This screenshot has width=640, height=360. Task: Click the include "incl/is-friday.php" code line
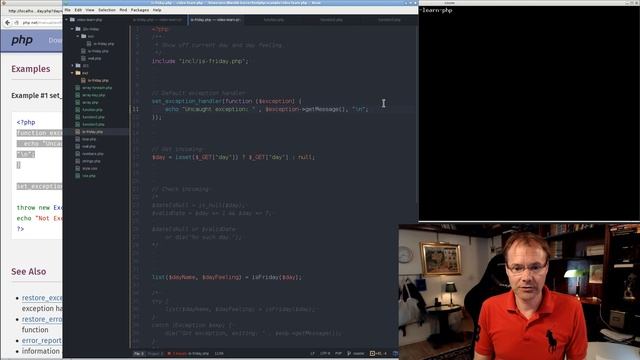(x=200, y=61)
